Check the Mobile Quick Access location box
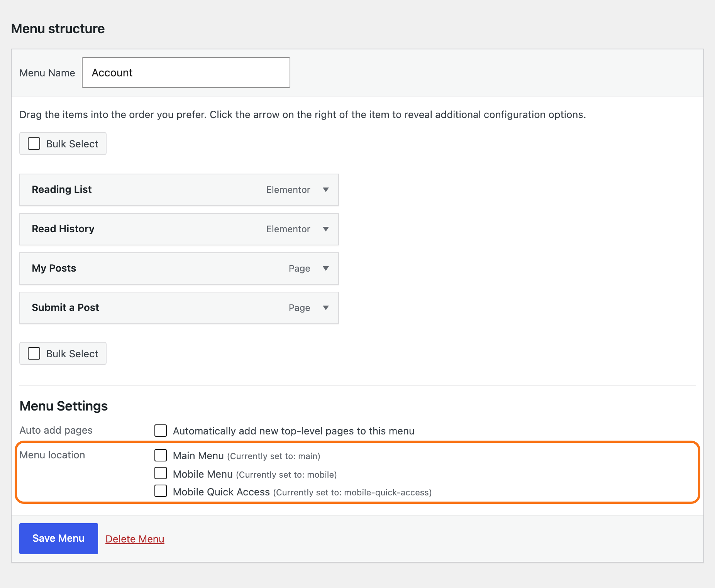Screen dimensions: 715x588 click(x=161, y=491)
